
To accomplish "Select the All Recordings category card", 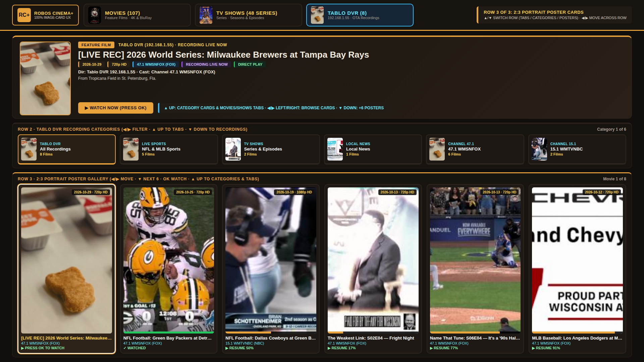I will click(67, 149).
